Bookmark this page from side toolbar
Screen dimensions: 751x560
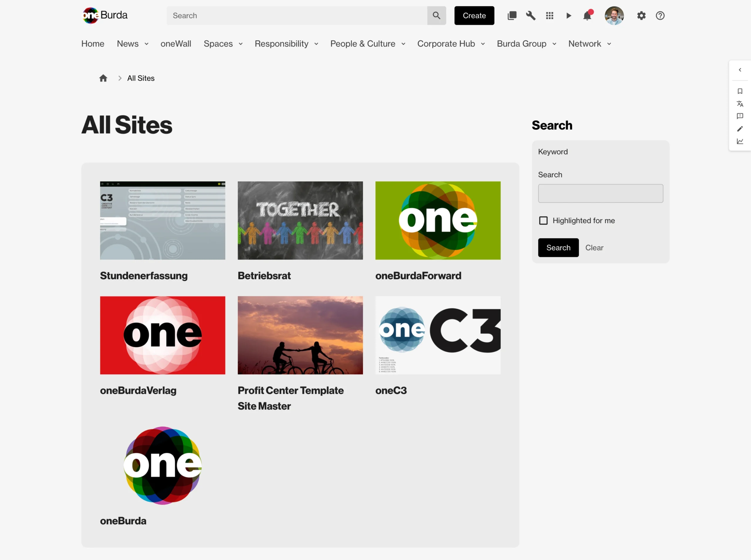click(x=740, y=91)
